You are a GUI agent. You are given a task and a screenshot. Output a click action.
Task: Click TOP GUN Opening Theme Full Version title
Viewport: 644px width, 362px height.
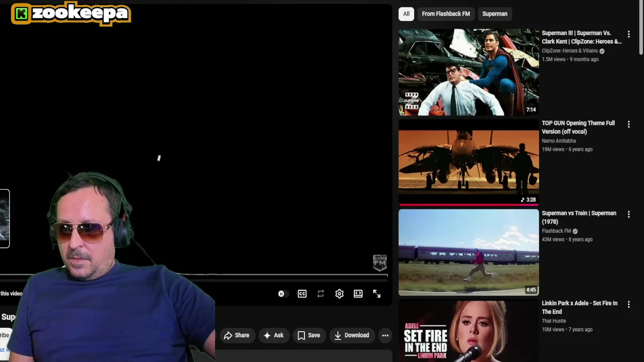(x=578, y=127)
